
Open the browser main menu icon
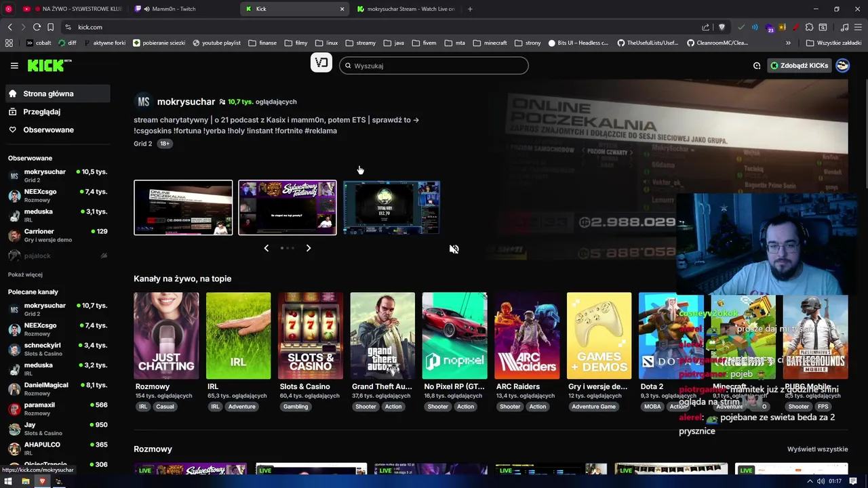pyautogui.click(x=859, y=27)
